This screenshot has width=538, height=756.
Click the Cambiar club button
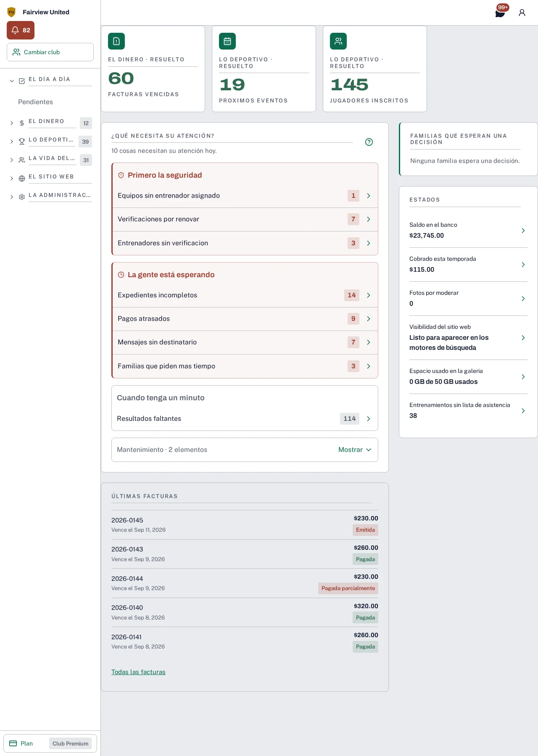point(50,52)
